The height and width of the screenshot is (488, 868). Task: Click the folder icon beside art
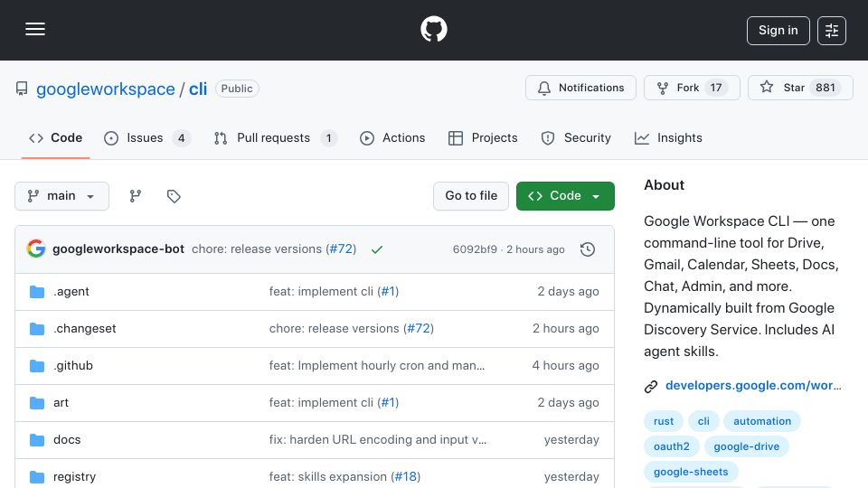pyautogui.click(x=37, y=403)
